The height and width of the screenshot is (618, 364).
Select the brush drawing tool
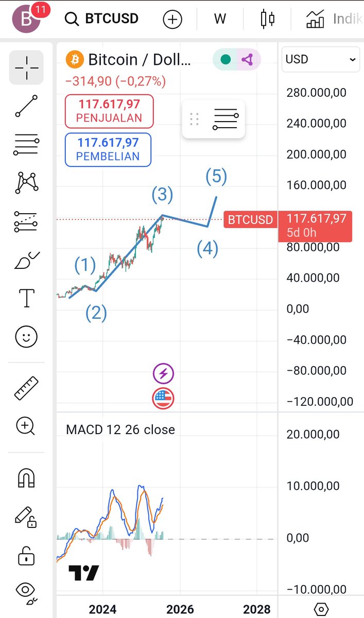coord(26,260)
